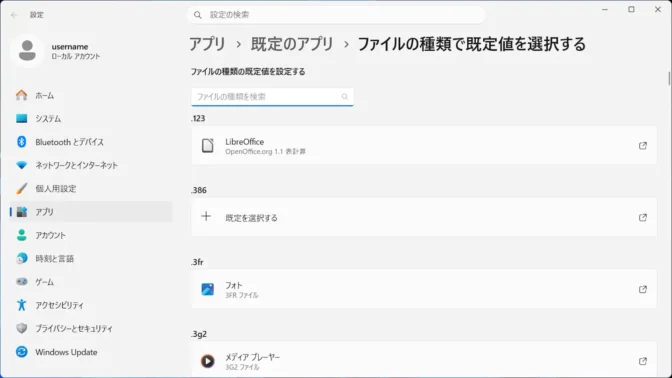Click the user profile avatar

[27, 51]
